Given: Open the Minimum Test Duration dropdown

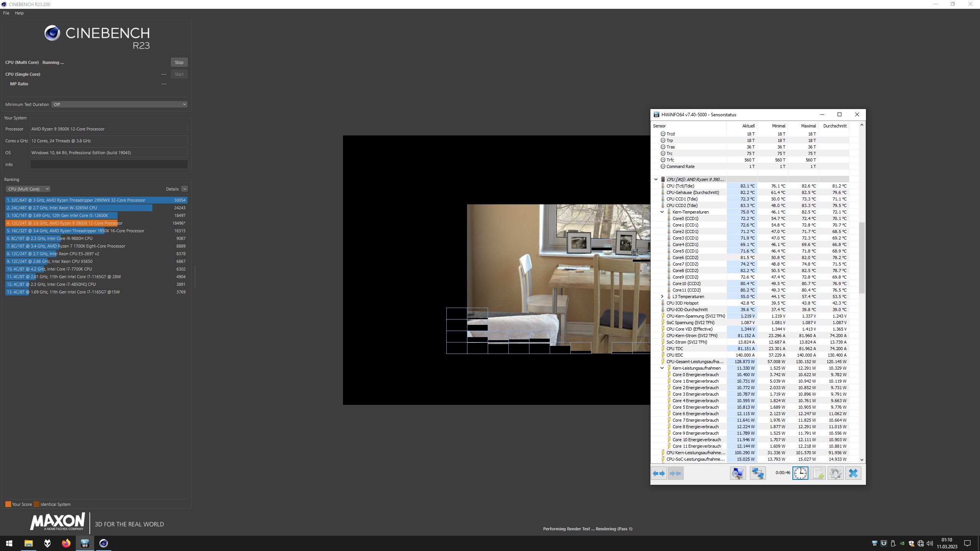Looking at the screenshot, I should 119,104.
